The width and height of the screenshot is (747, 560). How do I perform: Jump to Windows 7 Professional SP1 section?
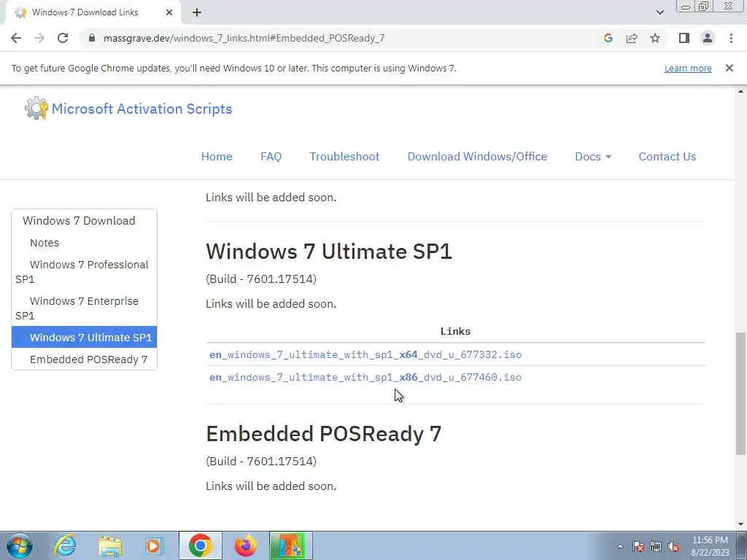point(84,271)
